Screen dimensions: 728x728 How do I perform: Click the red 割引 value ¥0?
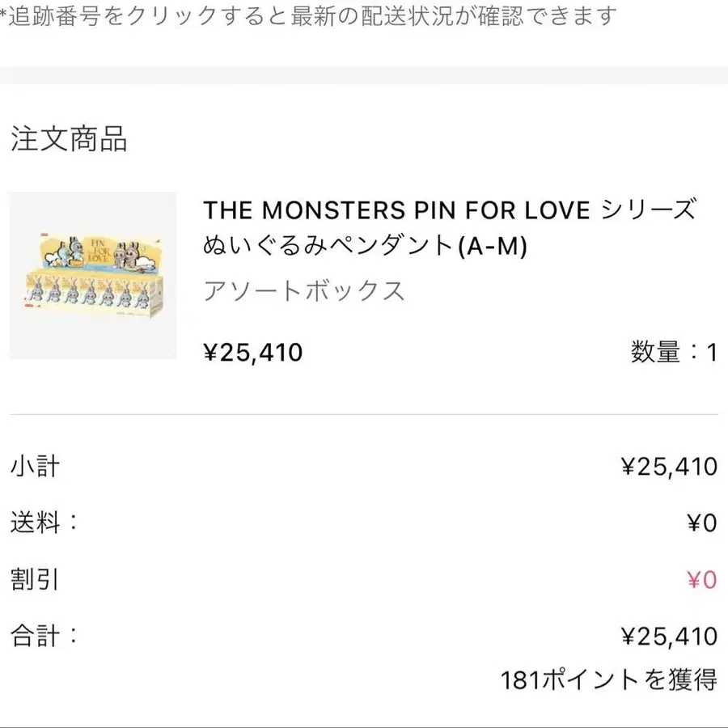coord(701,580)
